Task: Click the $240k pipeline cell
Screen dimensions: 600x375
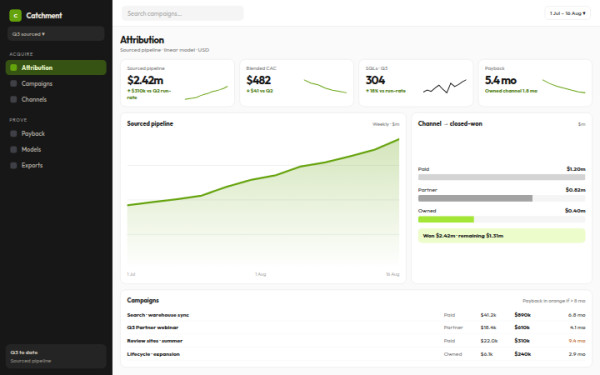Action: pos(522,354)
